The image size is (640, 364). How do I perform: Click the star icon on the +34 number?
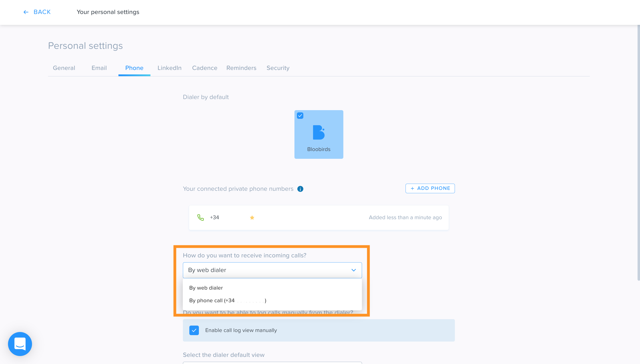252,217
